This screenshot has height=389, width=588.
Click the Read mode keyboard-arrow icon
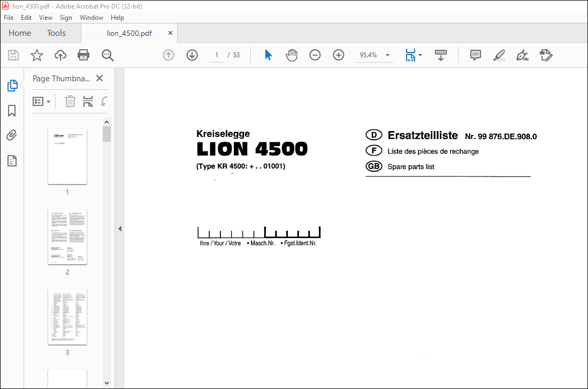coord(441,55)
